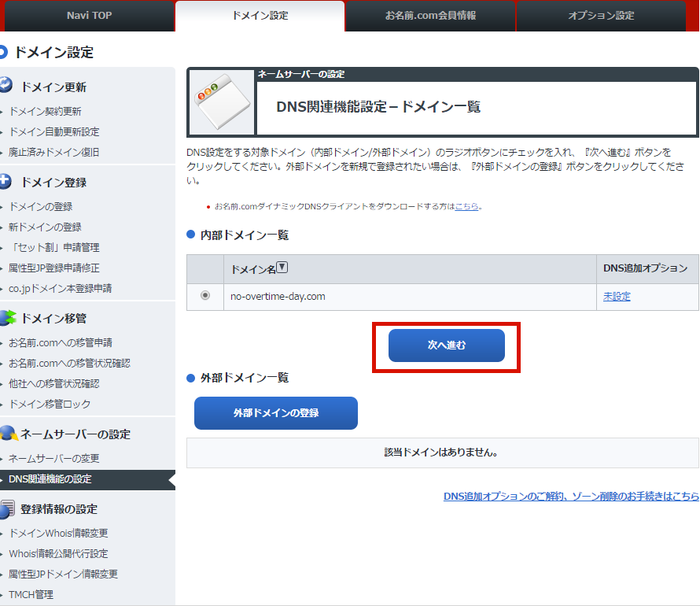Open the お名前.com会員情報 tab

pyautogui.click(x=430, y=16)
